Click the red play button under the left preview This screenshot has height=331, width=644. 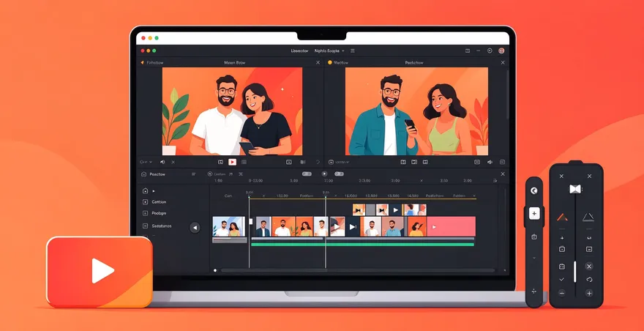tap(233, 162)
